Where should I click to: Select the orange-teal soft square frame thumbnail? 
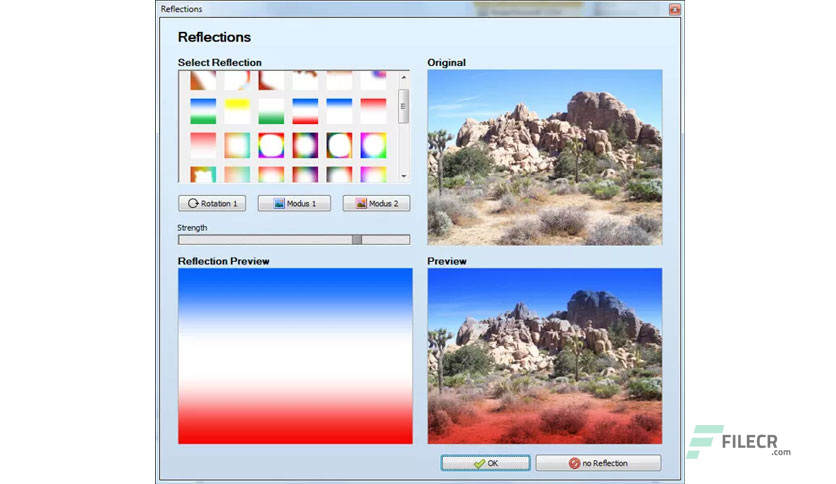point(237,145)
